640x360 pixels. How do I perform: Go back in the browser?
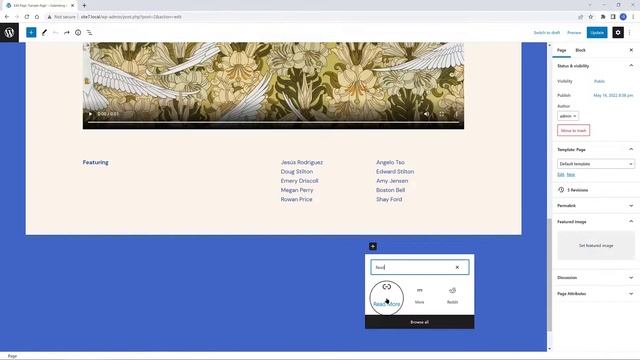(x=7, y=17)
